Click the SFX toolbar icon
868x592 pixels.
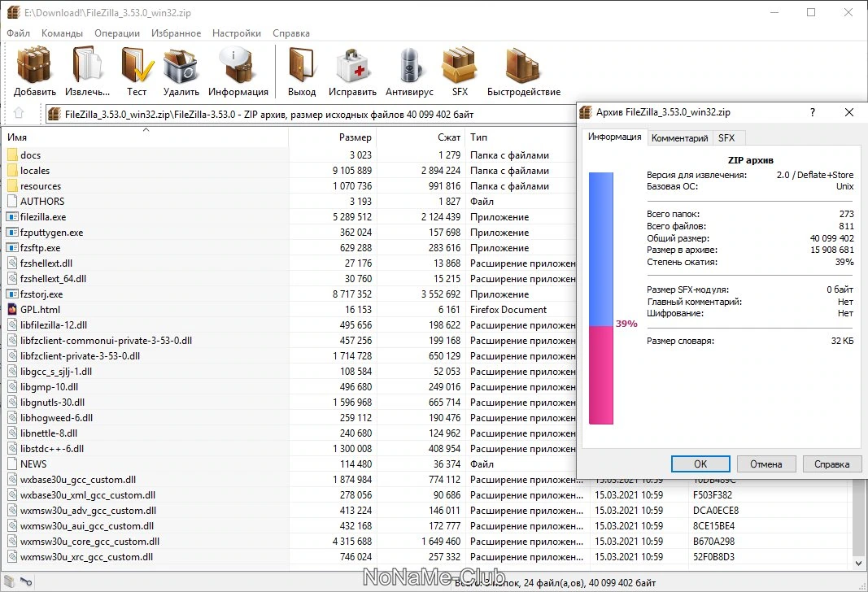[460, 65]
